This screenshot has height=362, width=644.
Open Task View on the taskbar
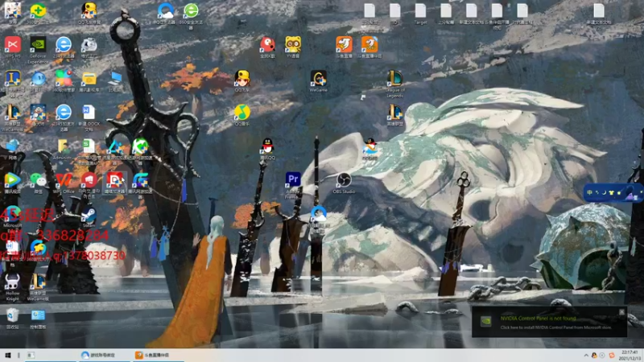[31, 355]
